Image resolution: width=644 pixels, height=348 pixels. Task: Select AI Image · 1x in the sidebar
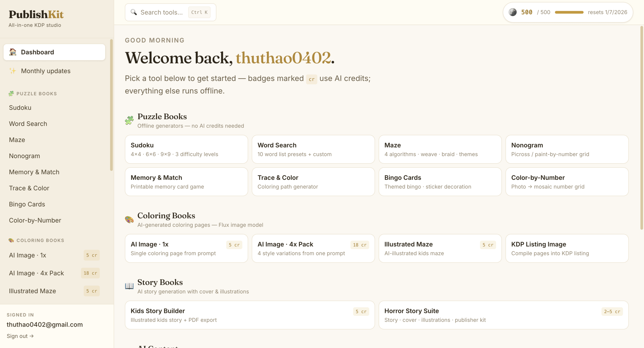[x=54, y=255]
